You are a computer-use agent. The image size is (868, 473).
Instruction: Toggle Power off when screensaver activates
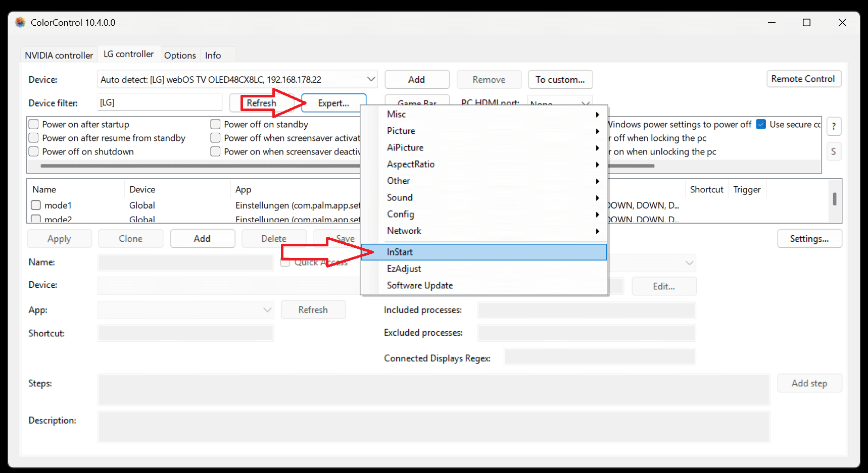pyautogui.click(x=215, y=138)
